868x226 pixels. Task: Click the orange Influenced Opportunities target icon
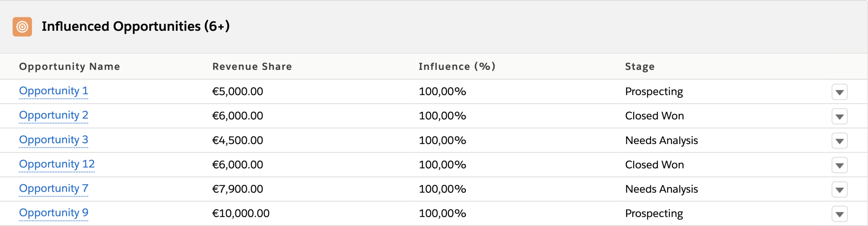(22, 27)
